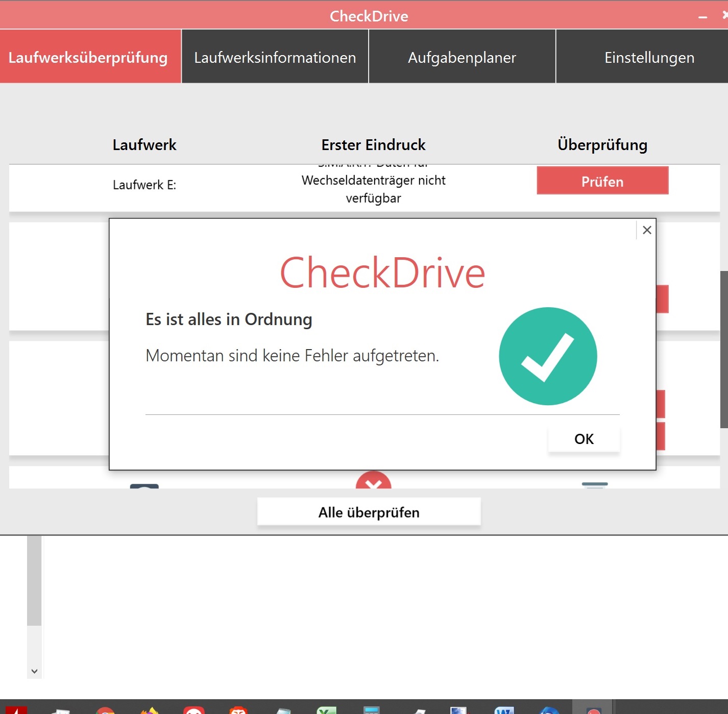Click the drive list vertical scrollbar thumb
Screen dimensions: 728x714
(724, 350)
